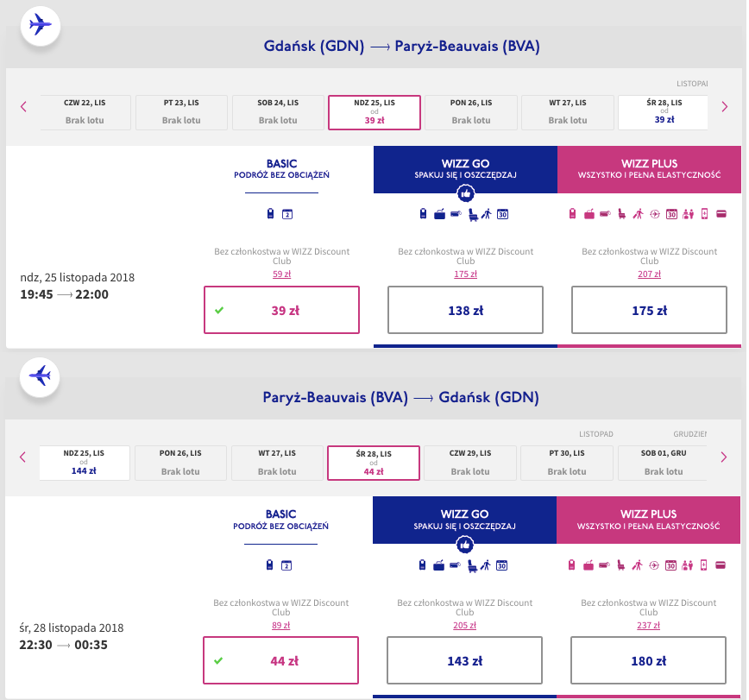
Task: Click thumbs-up badge on outbound WIZZ GO
Action: tap(465, 193)
